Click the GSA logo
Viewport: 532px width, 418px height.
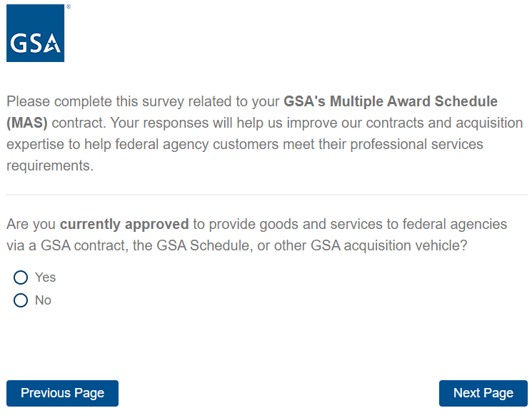point(35,34)
